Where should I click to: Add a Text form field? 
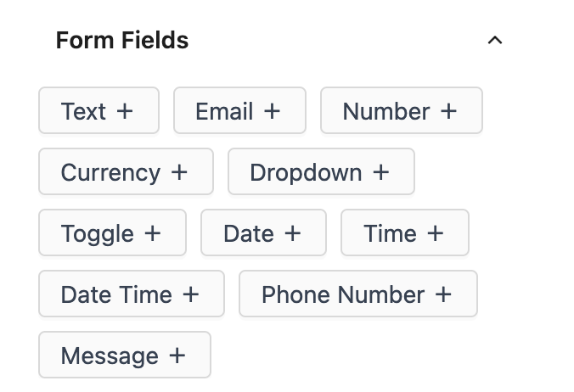tap(98, 111)
